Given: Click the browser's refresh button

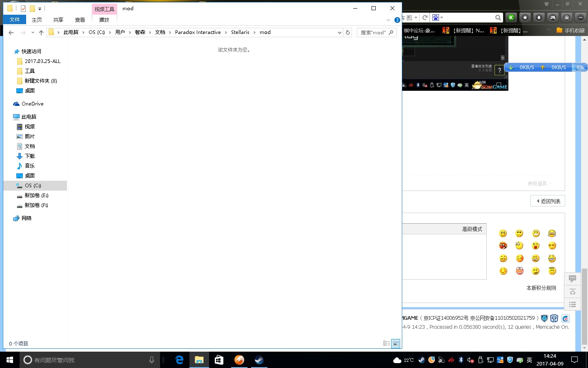Looking at the screenshot, I should (x=425, y=18).
